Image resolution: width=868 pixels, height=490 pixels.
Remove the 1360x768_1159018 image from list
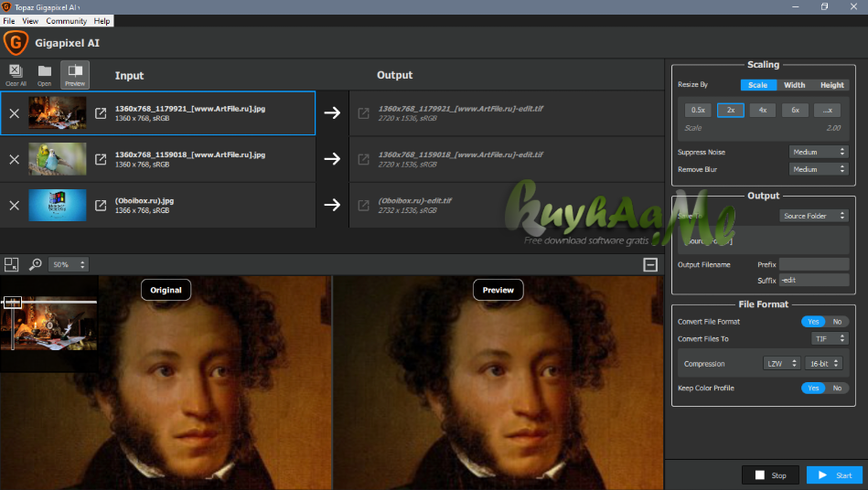tap(15, 159)
